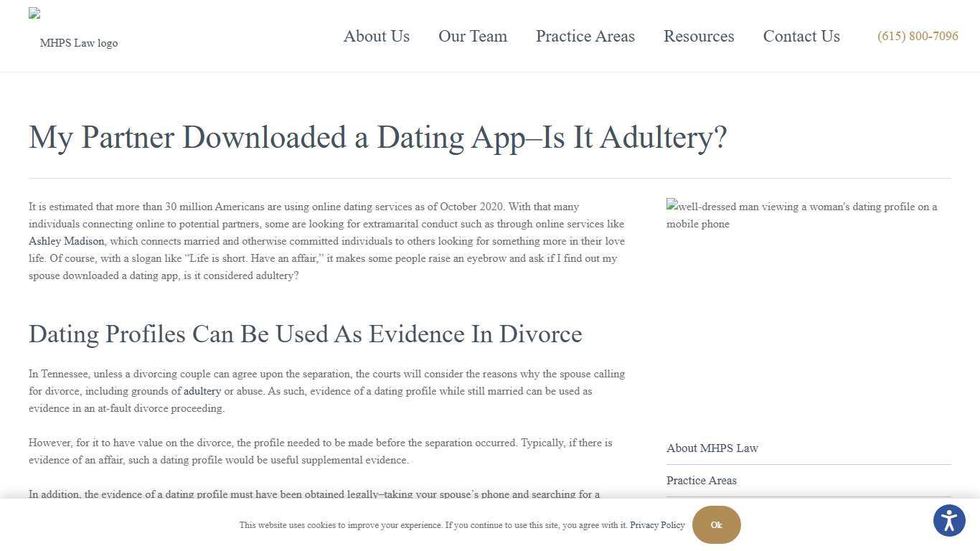Expand the Practice Areas navigation dropdown

tap(585, 36)
